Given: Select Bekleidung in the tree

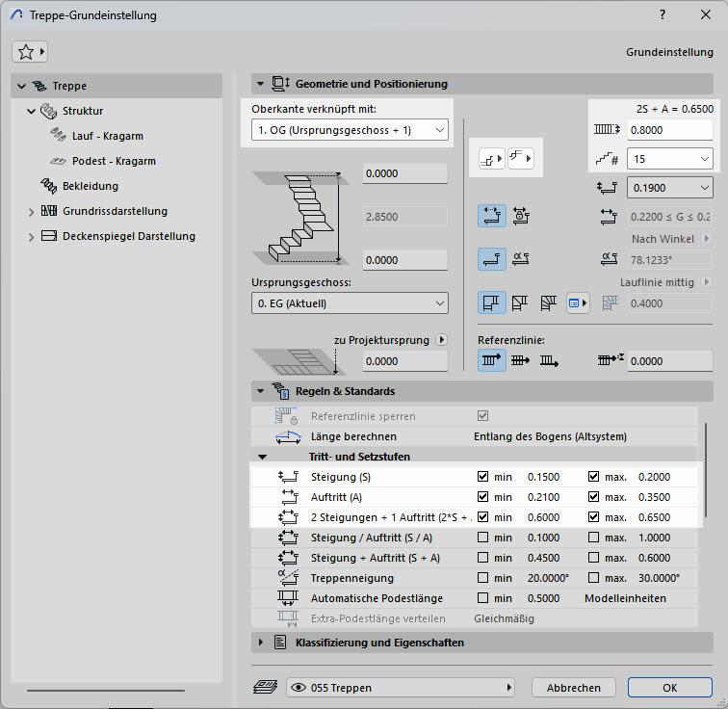Looking at the screenshot, I should point(91,186).
